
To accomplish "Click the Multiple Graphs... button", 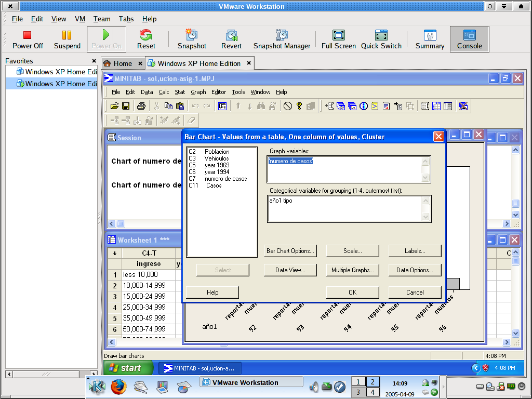I will [x=353, y=270].
